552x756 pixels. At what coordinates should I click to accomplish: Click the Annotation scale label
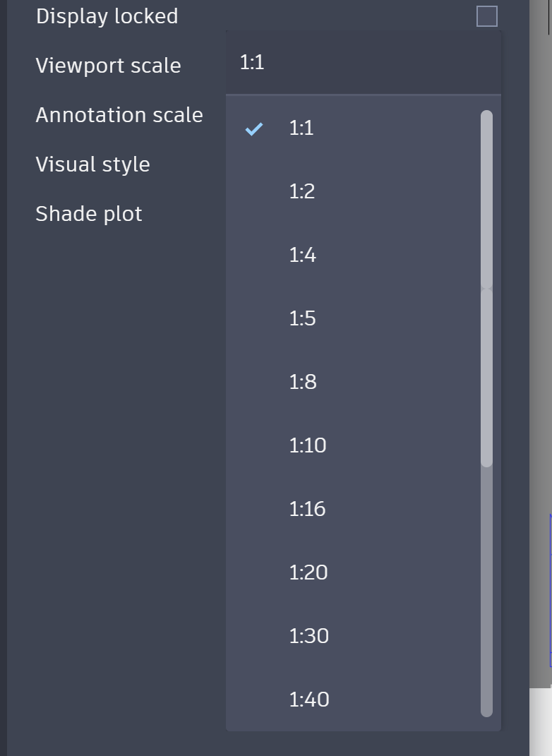point(119,115)
